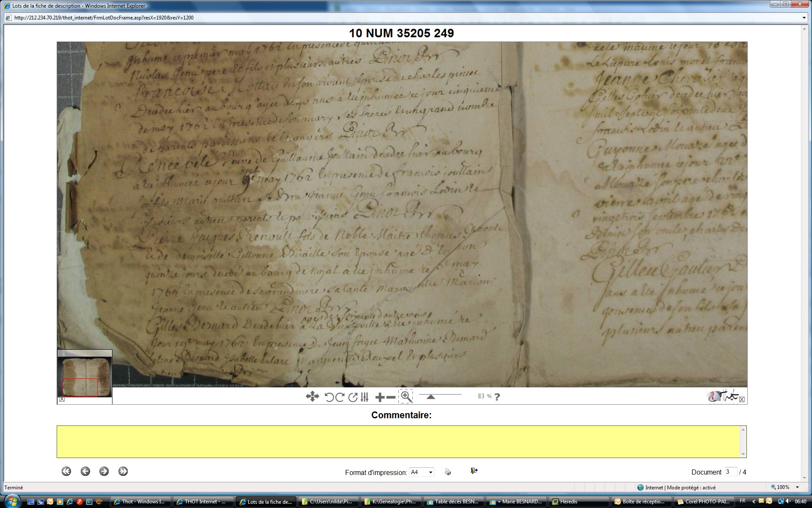Select the pan/move image tool

pos(312,397)
